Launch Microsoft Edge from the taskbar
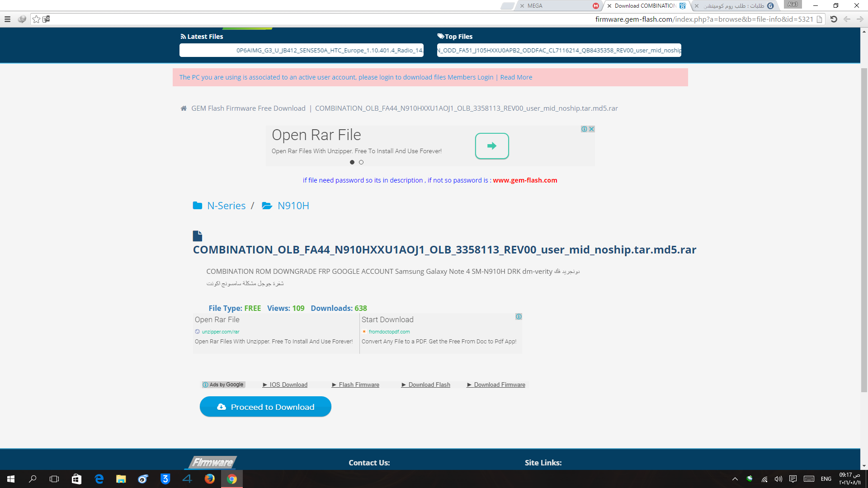This screenshot has height=488, width=868. click(99, 479)
